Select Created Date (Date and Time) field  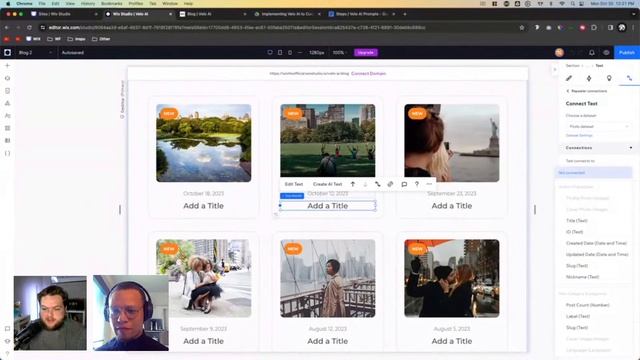[x=596, y=243]
